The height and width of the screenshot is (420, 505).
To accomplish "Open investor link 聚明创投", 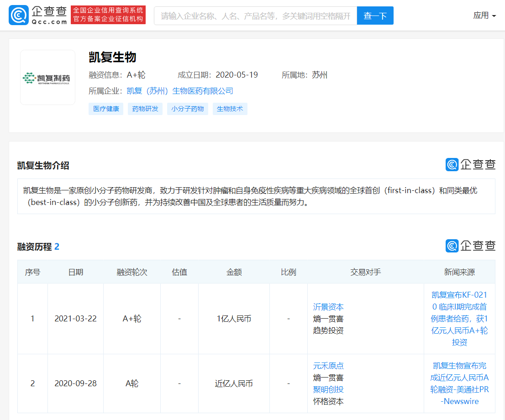I will coord(328,389).
